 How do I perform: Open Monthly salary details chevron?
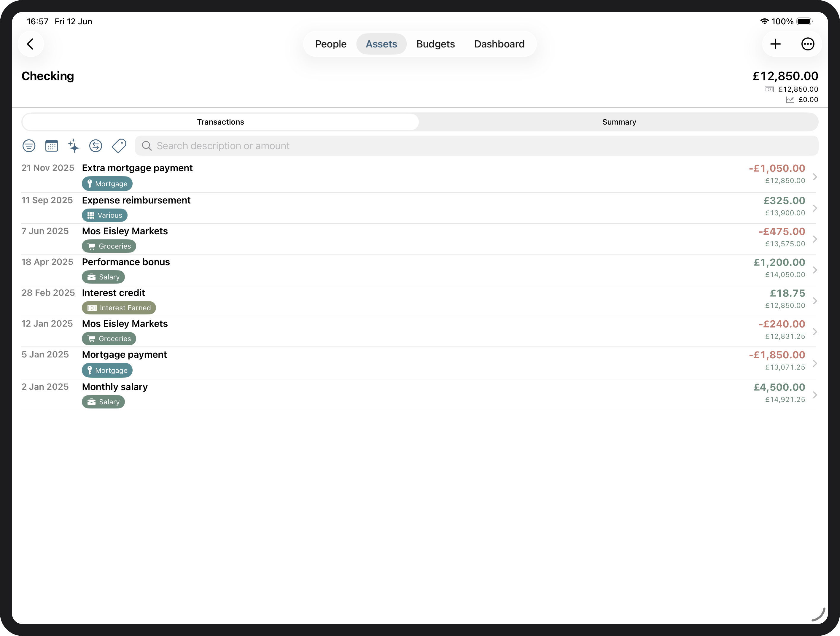[814, 395]
